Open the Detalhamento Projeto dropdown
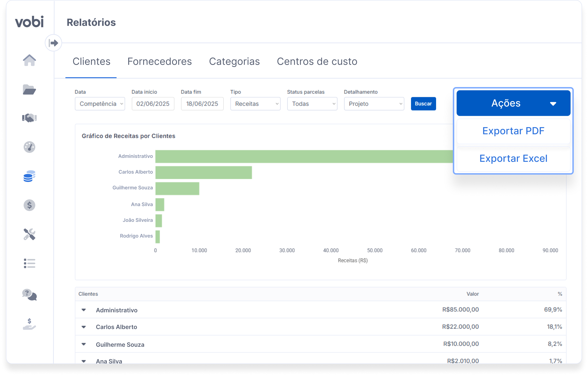 [x=374, y=104]
